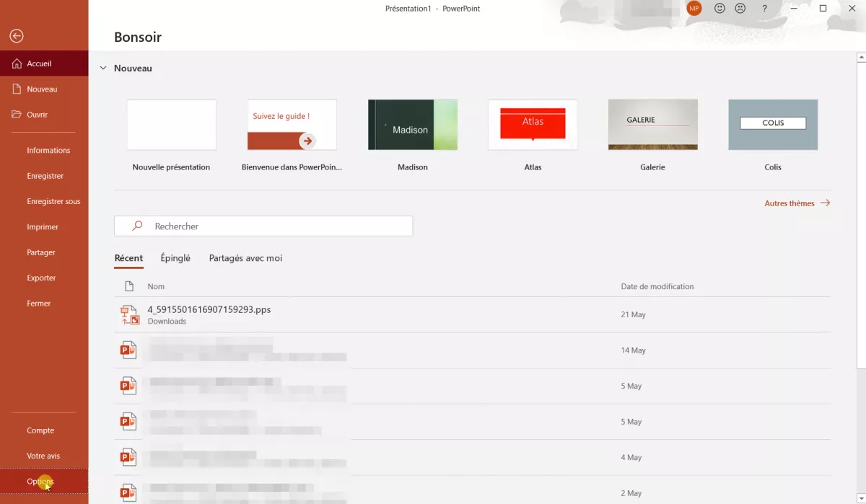Image resolution: width=866 pixels, height=504 pixels.
Task: Switch to the Récent tab
Action: coord(128,258)
